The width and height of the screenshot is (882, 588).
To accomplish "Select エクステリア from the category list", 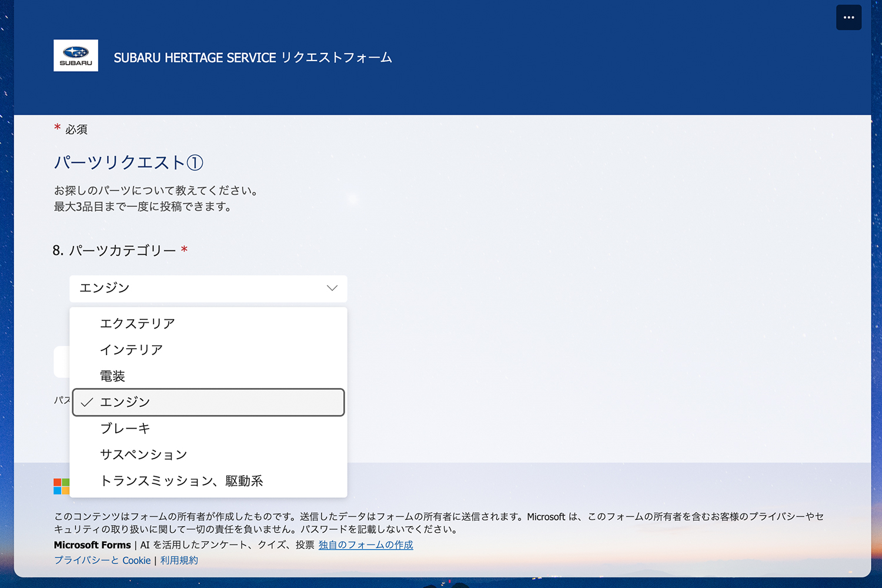I will (x=138, y=323).
